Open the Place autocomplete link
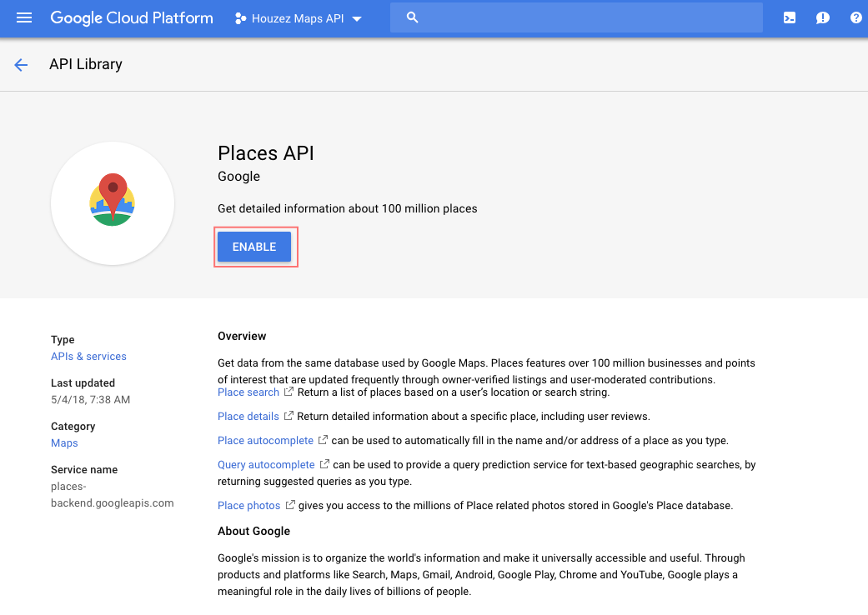The height and width of the screenshot is (615, 868). (x=265, y=440)
